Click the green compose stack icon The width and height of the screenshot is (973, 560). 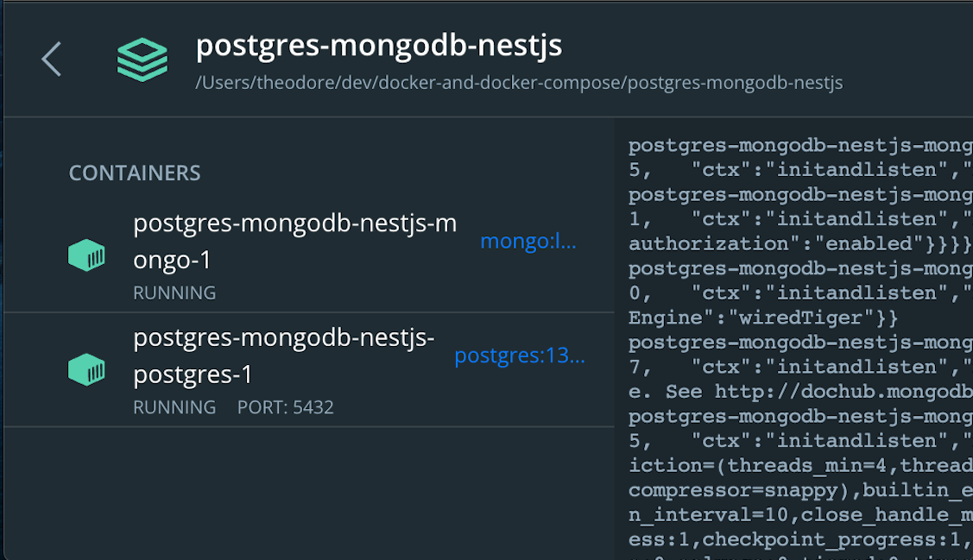point(142,60)
